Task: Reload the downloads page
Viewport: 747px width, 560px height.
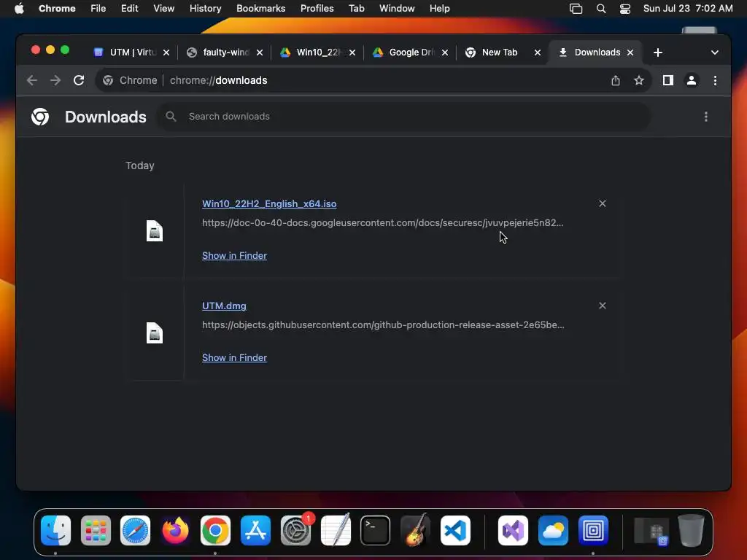Action: [x=79, y=80]
